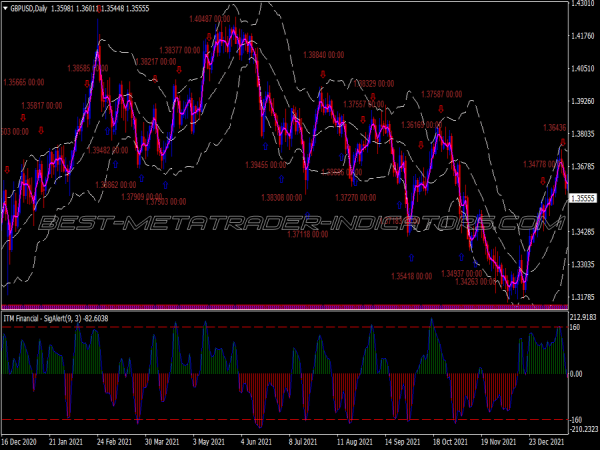Select the 1.39482 00:00 signal label

(108, 150)
